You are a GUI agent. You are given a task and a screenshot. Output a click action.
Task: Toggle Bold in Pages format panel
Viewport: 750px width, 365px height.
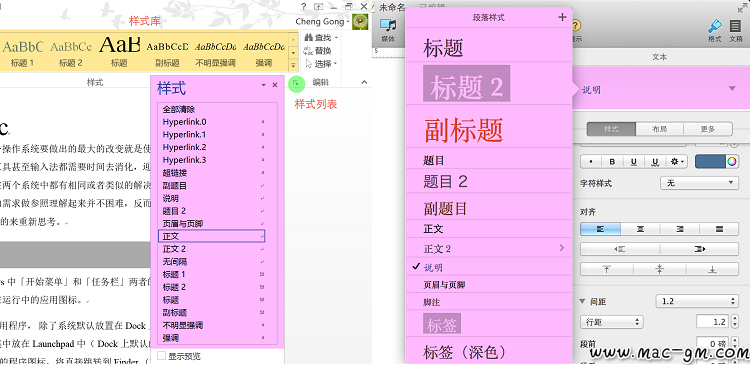(x=612, y=162)
